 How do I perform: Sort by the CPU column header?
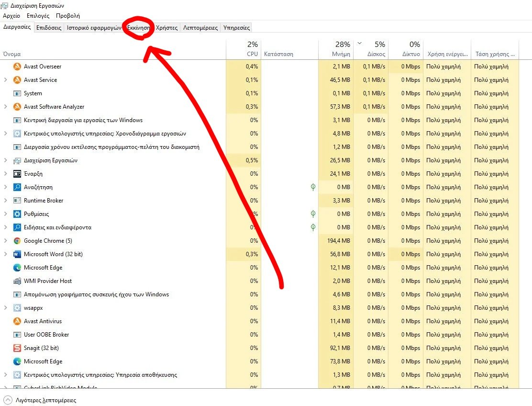click(x=244, y=50)
